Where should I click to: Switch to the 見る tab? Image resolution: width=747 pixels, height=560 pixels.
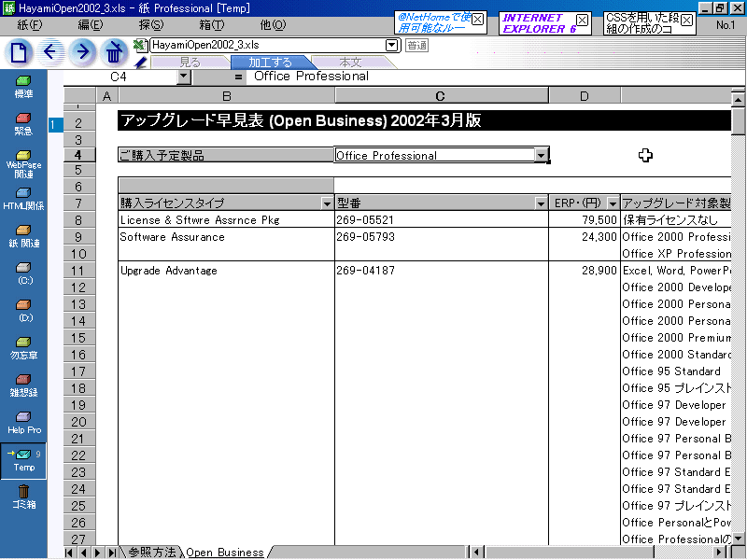[x=190, y=62]
